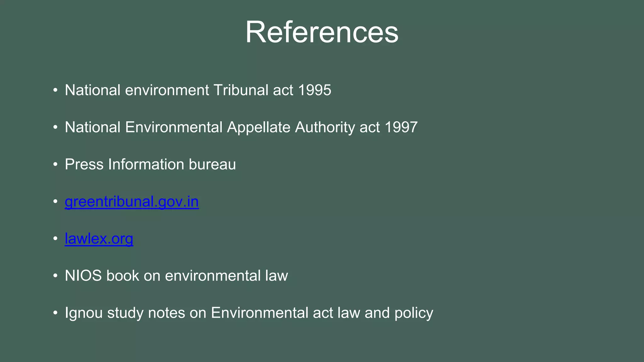Select the NIOS book on environmental law line
The height and width of the screenshot is (362, 644).
coord(176,276)
